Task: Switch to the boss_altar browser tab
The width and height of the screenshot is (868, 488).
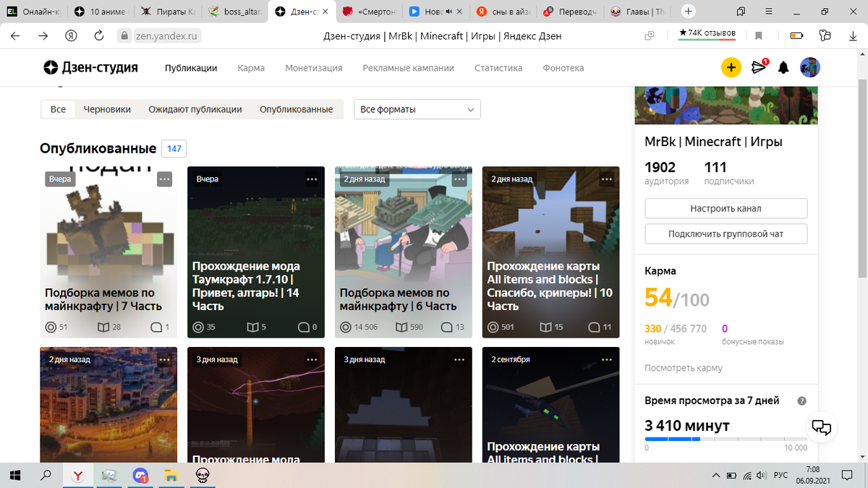Action: pyautogui.click(x=234, y=12)
